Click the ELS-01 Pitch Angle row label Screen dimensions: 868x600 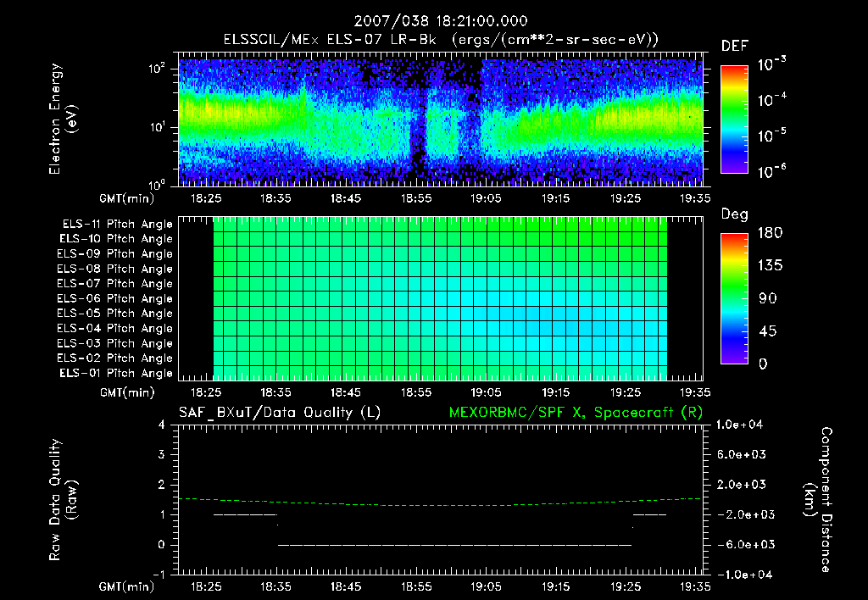(x=116, y=374)
